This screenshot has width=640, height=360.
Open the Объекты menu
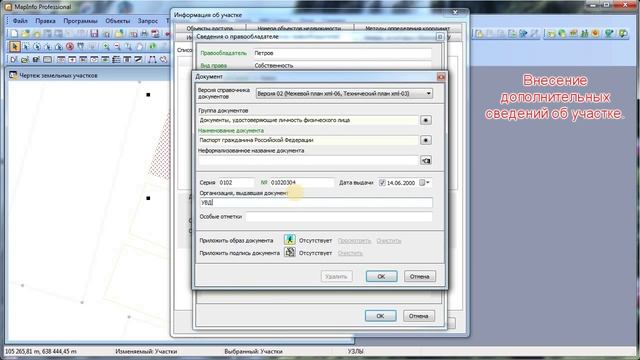[118, 20]
